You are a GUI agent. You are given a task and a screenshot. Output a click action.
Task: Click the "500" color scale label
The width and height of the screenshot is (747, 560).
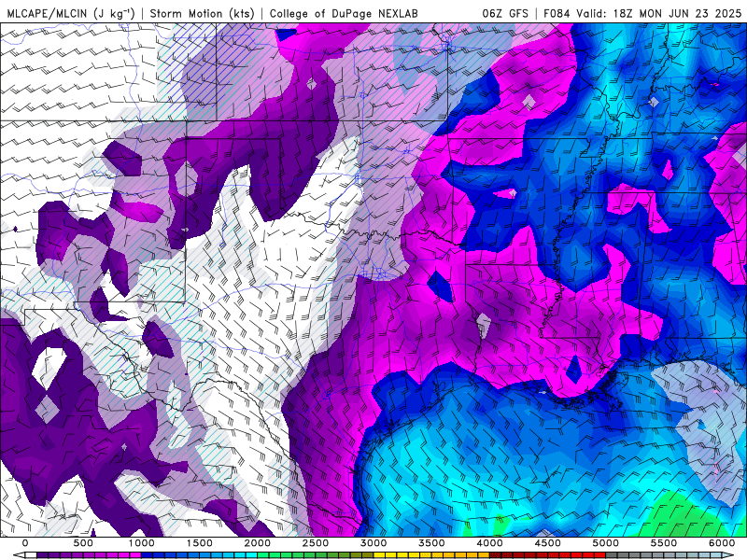click(83, 543)
